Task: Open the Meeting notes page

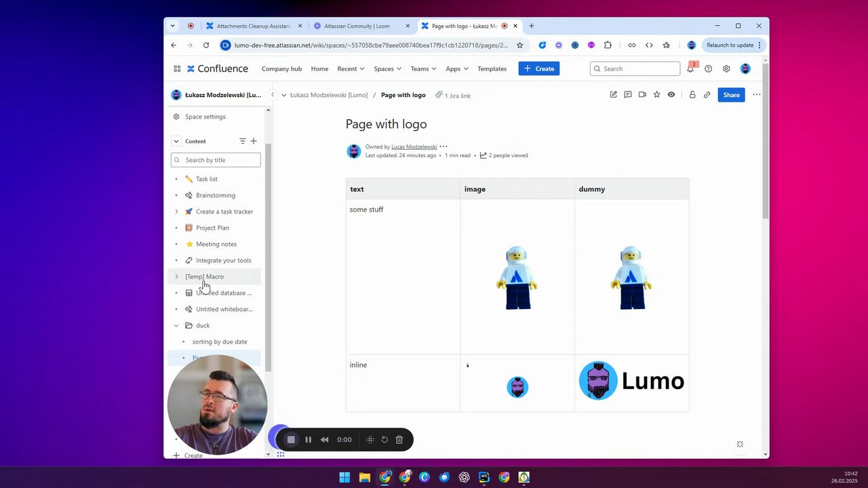Action: point(216,244)
